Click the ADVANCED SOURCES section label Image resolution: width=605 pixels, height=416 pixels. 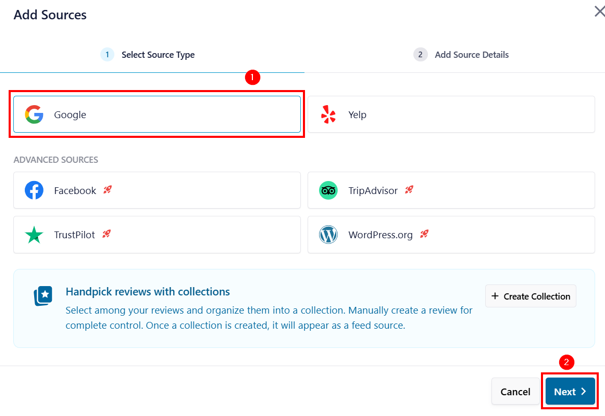tap(56, 160)
